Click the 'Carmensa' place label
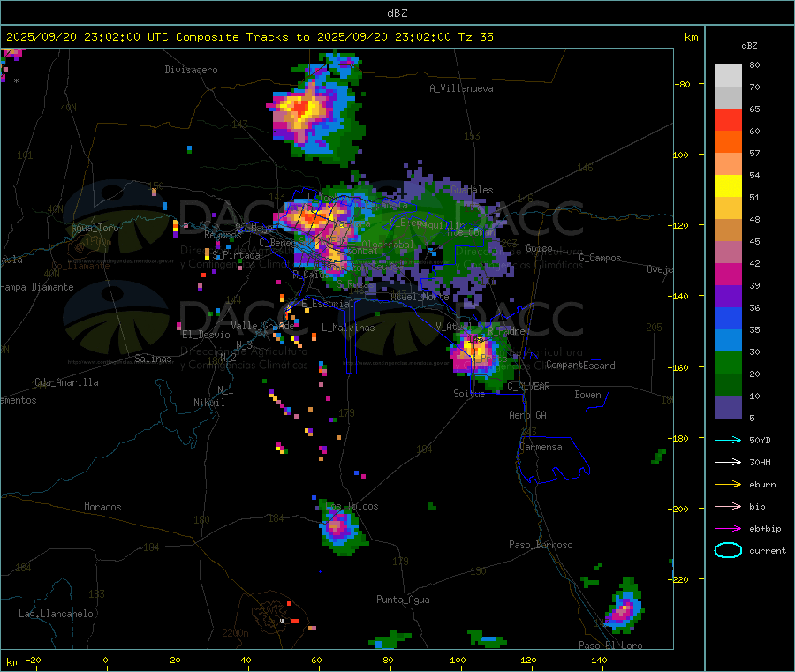The width and height of the screenshot is (795, 672). point(541,448)
